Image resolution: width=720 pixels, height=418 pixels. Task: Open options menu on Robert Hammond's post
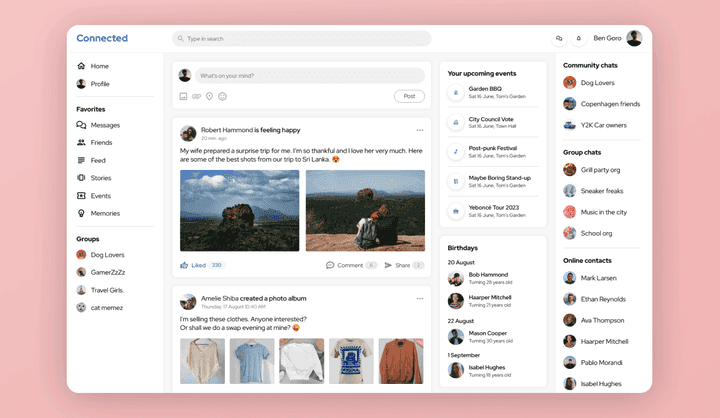click(x=420, y=130)
